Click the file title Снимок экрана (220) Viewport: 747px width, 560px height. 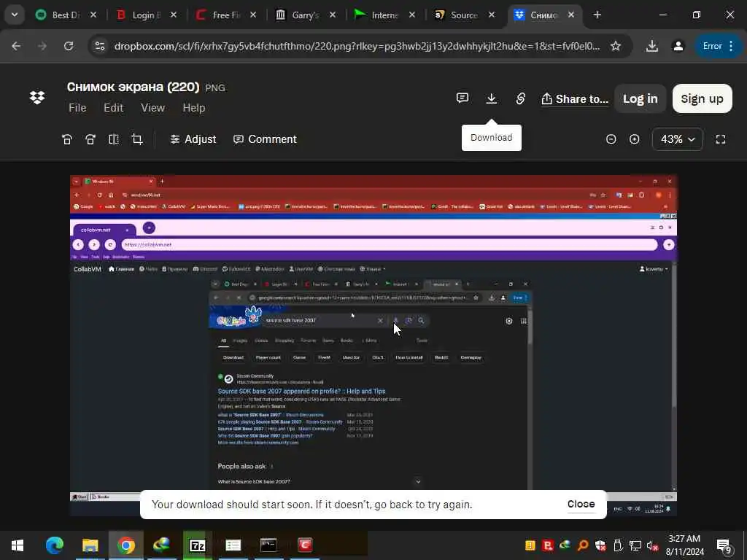(133, 87)
